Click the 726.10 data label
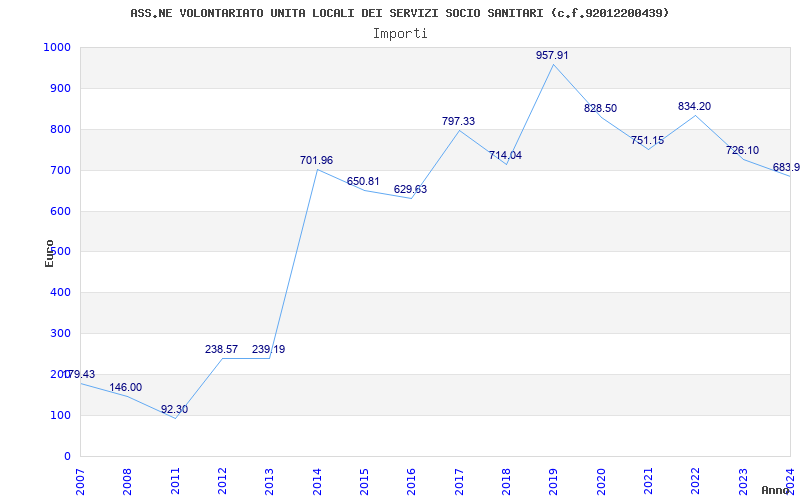800x500 pixels. 742,151
